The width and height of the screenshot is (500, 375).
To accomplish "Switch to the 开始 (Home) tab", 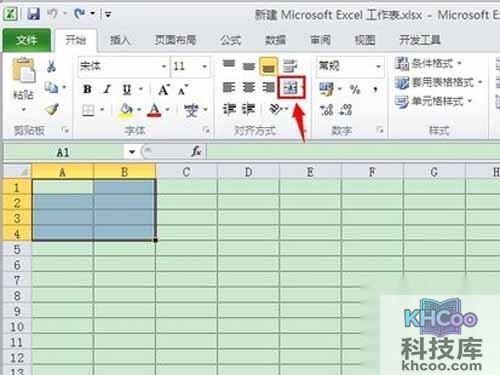I will 76,40.
